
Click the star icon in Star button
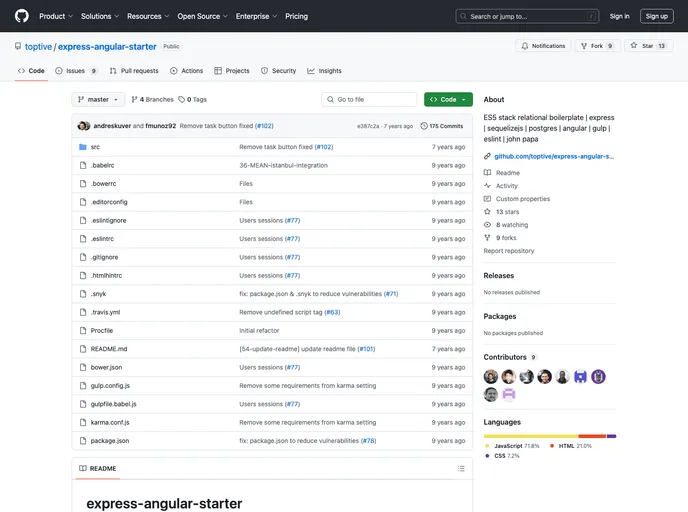[x=634, y=46]
